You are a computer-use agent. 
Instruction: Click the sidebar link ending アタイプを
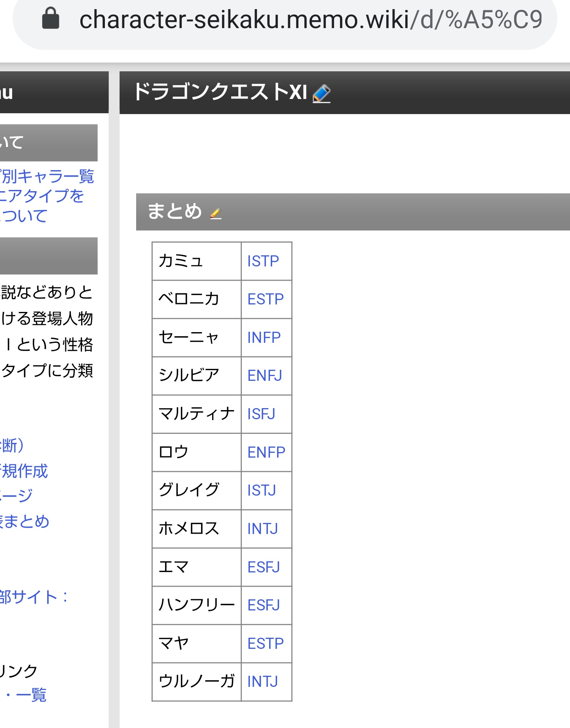[42, 196]
